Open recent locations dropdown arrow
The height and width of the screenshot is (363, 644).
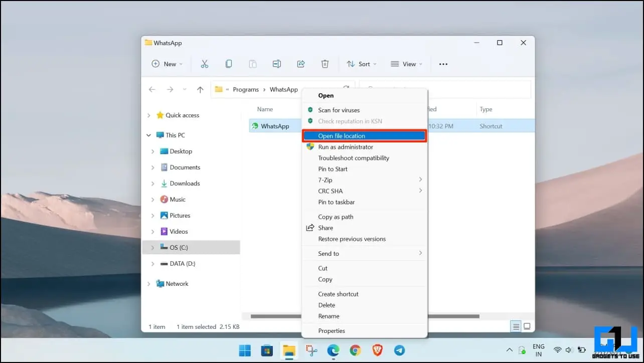click(185, 89)
